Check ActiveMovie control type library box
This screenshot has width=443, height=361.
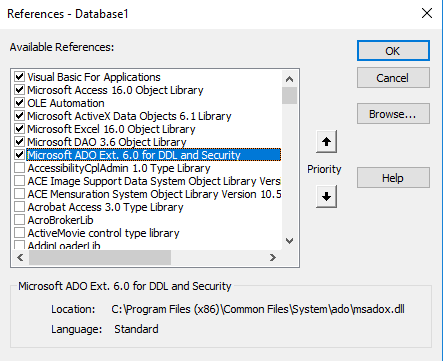tap(19, 233)
